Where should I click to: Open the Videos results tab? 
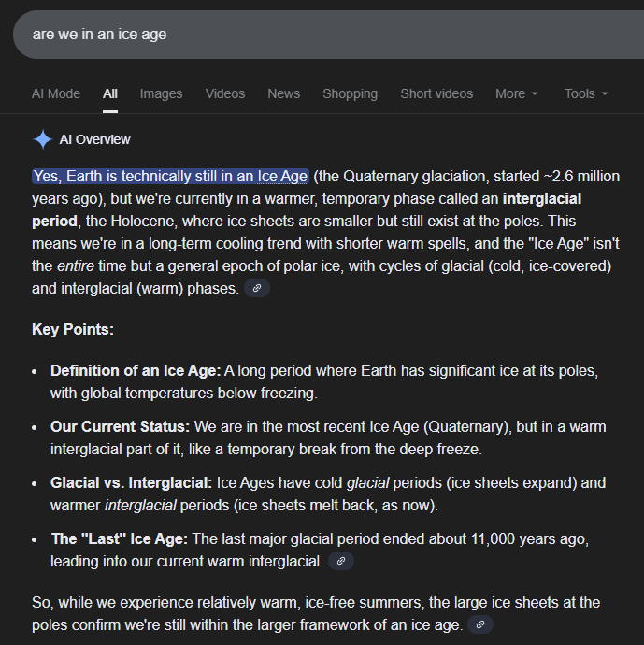click(x=225, y=93)
